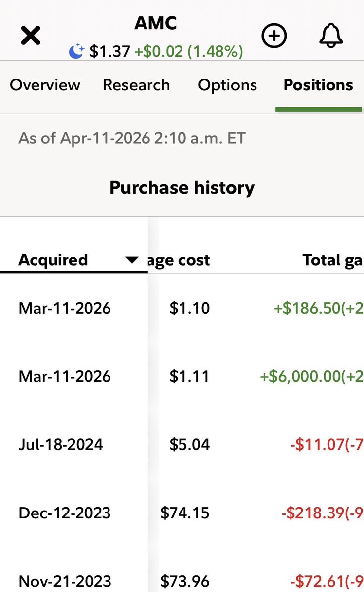Select the Positions tab
The width and height of the screenshot is (364, 592).
coord(318,85)
